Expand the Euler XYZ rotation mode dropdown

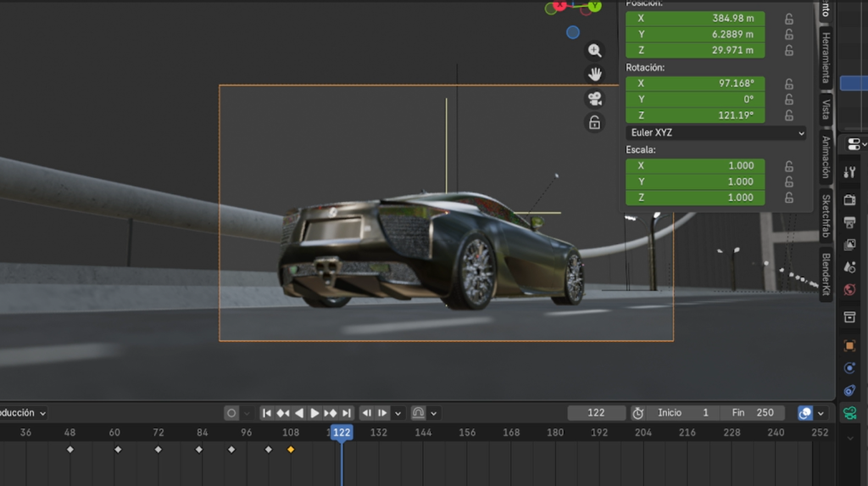pos(716,133)
